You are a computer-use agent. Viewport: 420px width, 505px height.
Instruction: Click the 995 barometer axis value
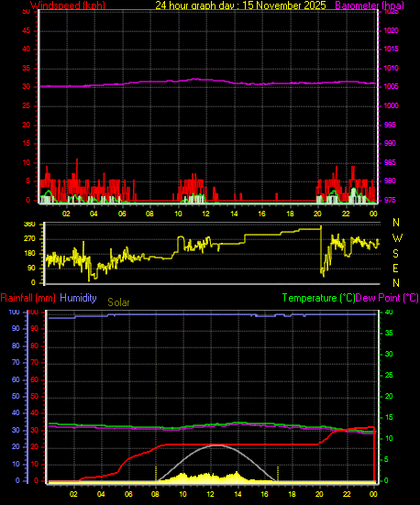click(390, 125)
